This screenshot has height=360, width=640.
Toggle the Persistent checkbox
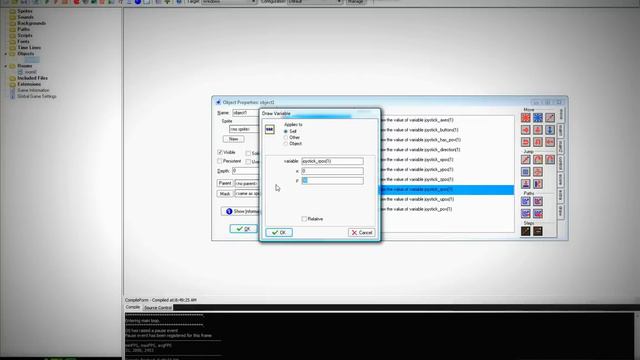[x=220, y=161]
